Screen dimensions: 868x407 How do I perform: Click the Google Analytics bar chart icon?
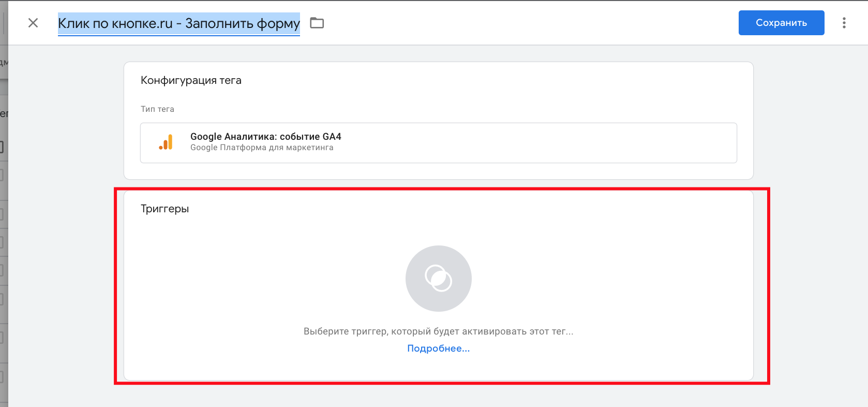(x=166, y=142)
